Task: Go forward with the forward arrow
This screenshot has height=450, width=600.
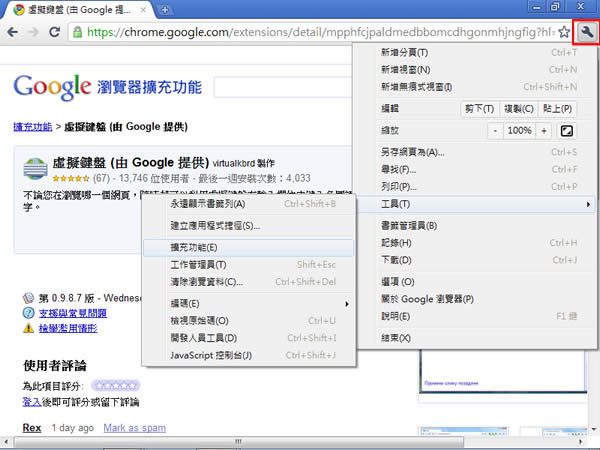Action: pos(34,32)
